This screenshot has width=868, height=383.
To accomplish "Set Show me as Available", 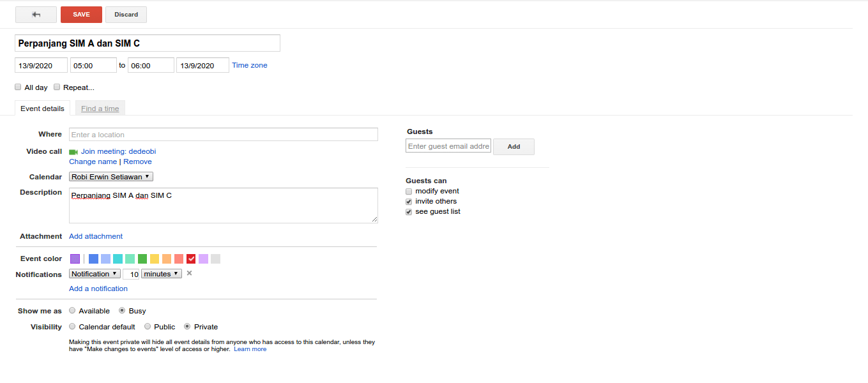I will coord(72,311).
